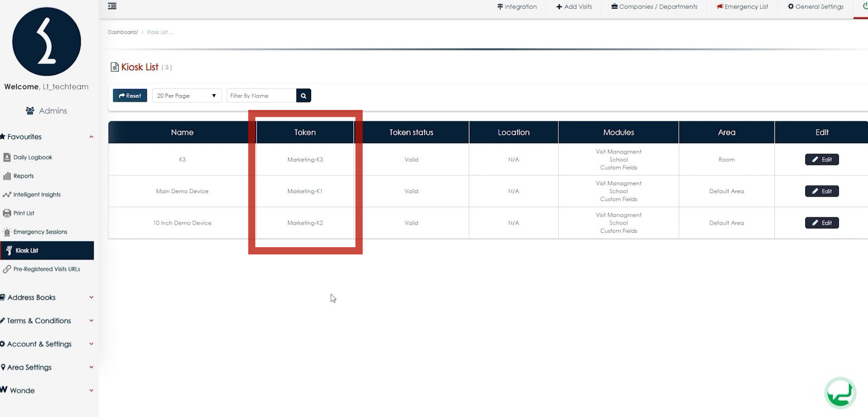This screenshot has height=417, width=868.
Task: Click the Daily Logbook book icon
Action: [7, 157]
